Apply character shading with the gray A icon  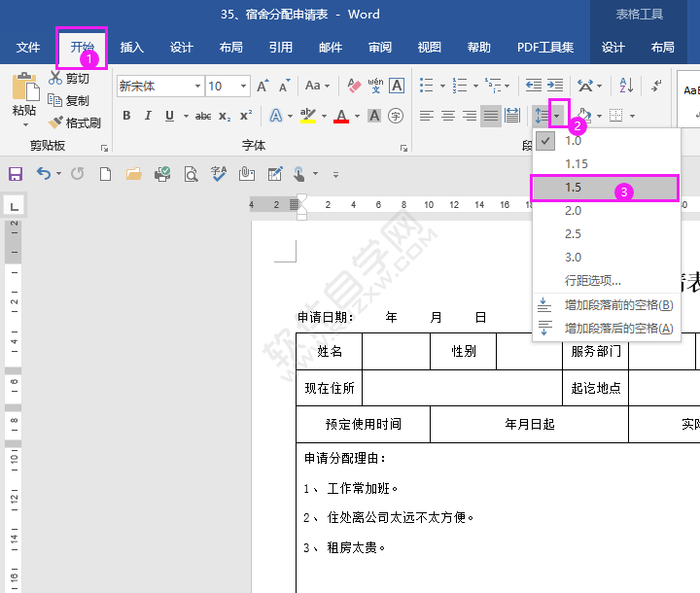[x=374, y=116]
